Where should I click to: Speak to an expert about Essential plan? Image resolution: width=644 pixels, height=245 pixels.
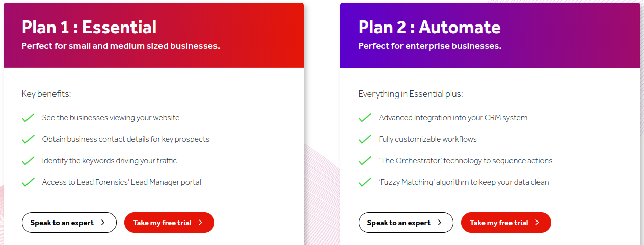coord(69,223)
